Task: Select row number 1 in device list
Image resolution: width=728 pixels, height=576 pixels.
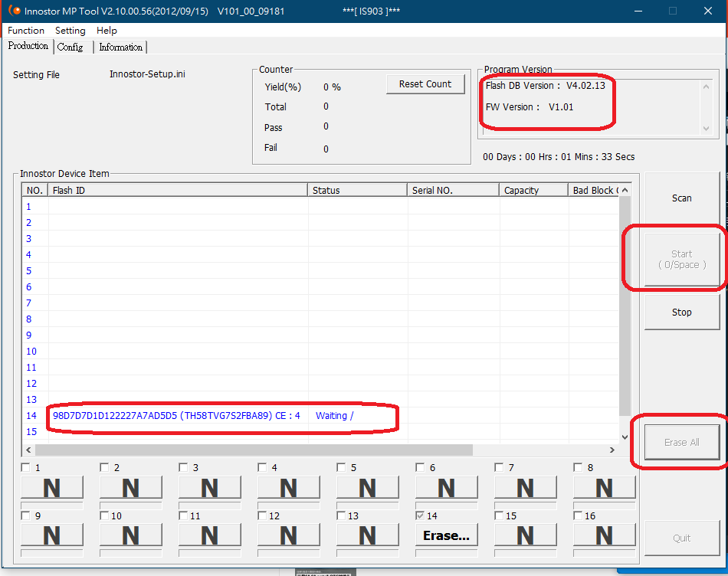Action: [29, 207]
